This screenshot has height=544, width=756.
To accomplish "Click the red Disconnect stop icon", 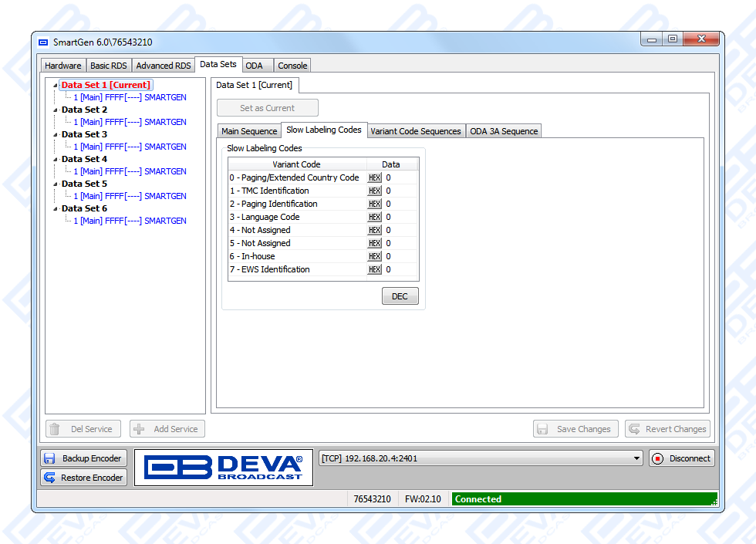I will pyautogui.click(x=658, y=458).
